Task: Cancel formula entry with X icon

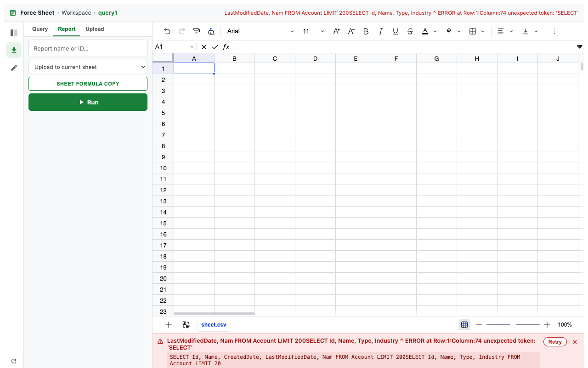Action: click(x=204, y=47)
